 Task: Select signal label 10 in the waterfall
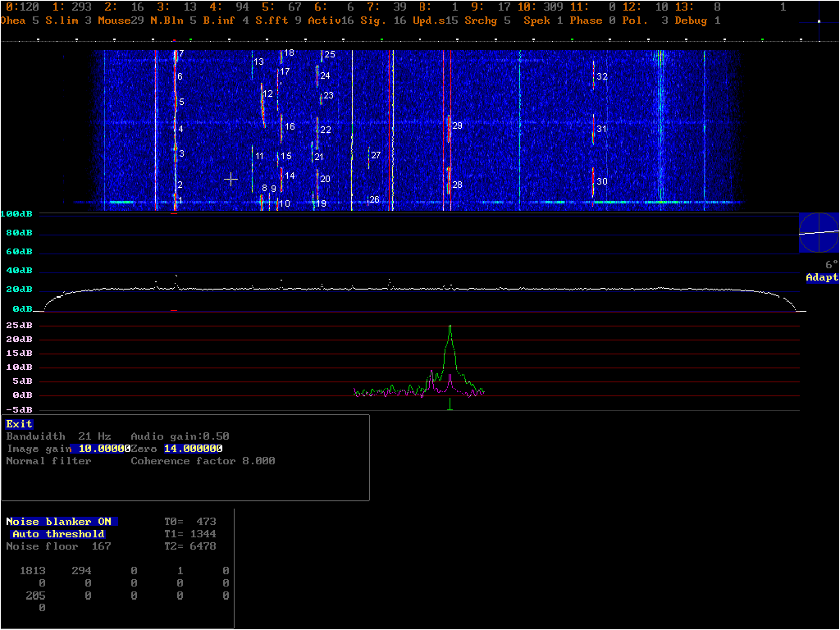point(285,203)
